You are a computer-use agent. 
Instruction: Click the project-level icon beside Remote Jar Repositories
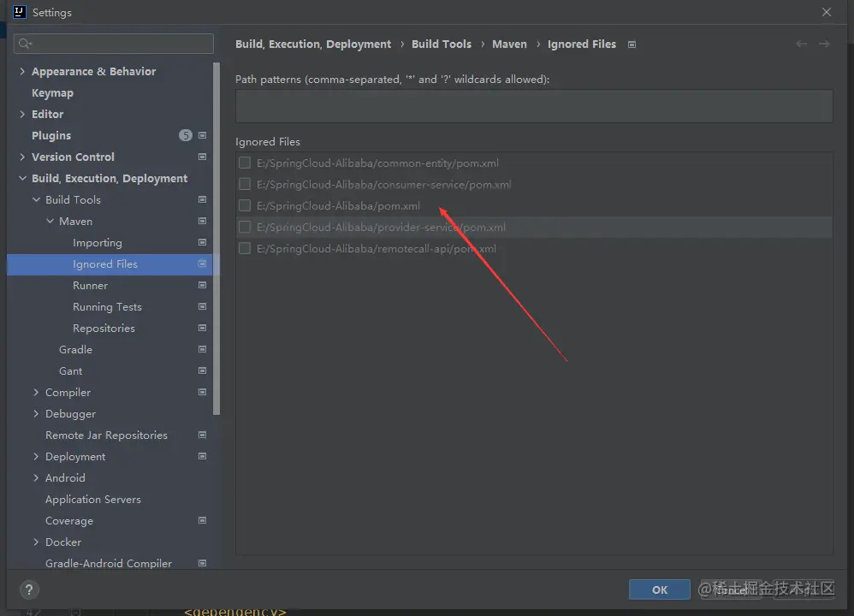[202, 435]
